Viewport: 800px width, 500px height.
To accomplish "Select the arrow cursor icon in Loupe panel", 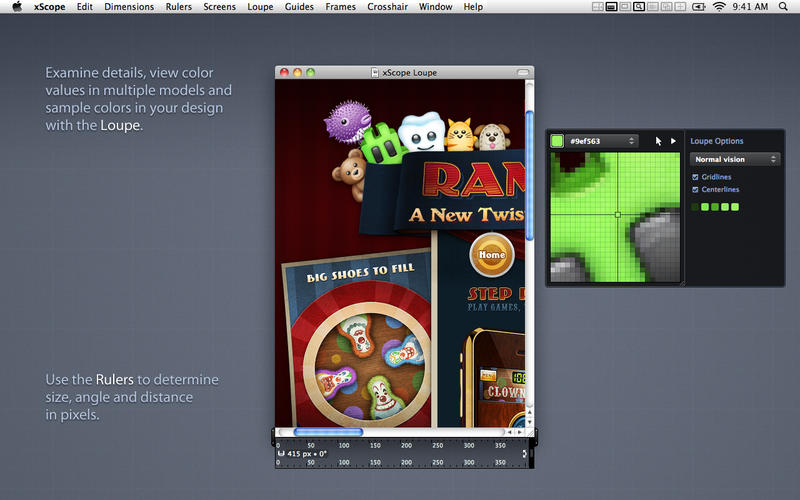I will (658, 141).
